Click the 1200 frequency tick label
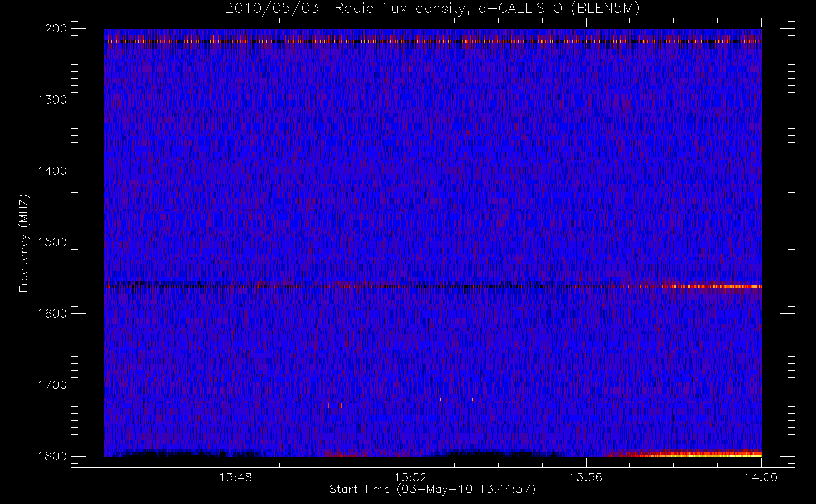 pyautogui.click(x=52, y=29)
